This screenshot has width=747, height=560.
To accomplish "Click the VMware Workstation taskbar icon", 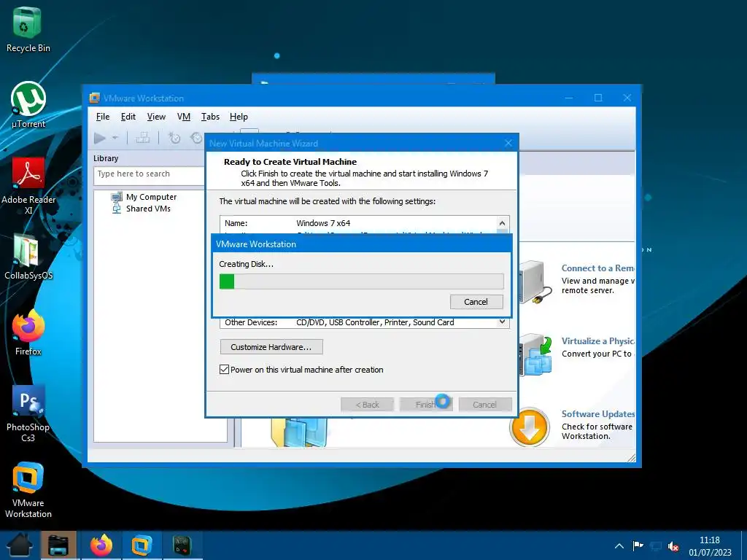I will pyautogui.click(x=142, y=545).
